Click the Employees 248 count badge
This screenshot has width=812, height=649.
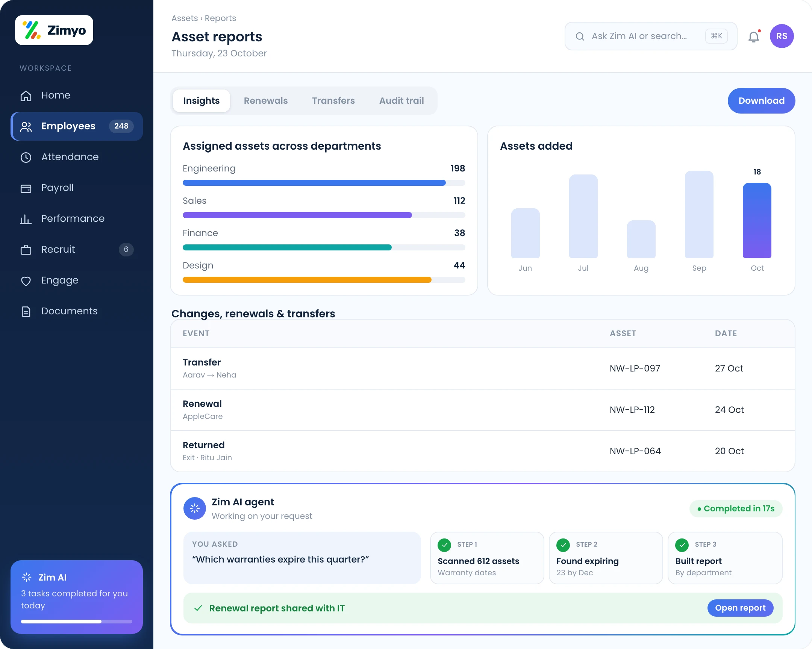(x=121, y=126)
